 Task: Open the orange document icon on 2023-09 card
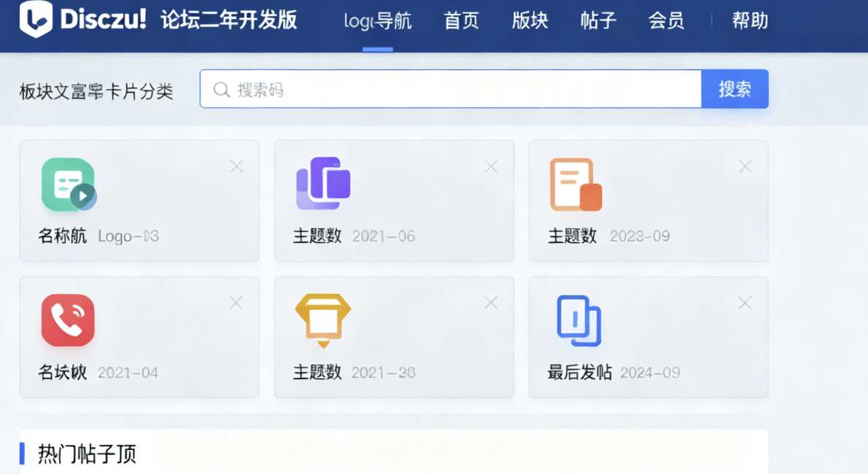click(x=576, y=184)
